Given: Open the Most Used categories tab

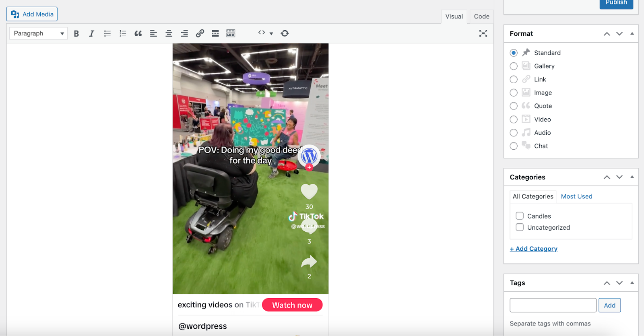Looking at the screenshot, I should coord(576,196).
